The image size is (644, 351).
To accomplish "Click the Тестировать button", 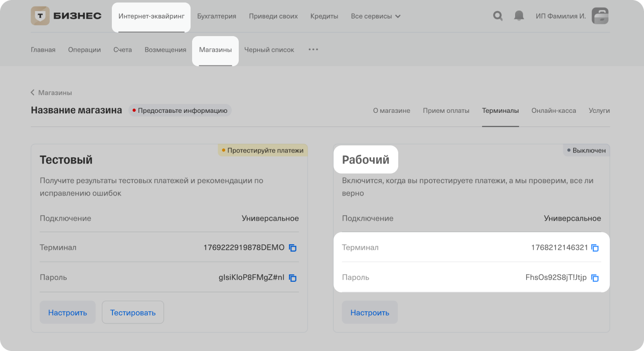I will click(x=133, y=312).
